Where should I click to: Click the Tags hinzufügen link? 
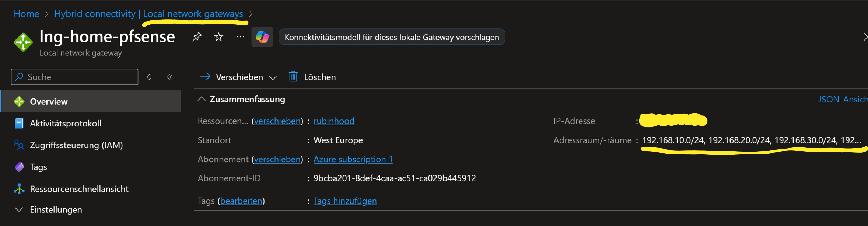pos(345,201)
